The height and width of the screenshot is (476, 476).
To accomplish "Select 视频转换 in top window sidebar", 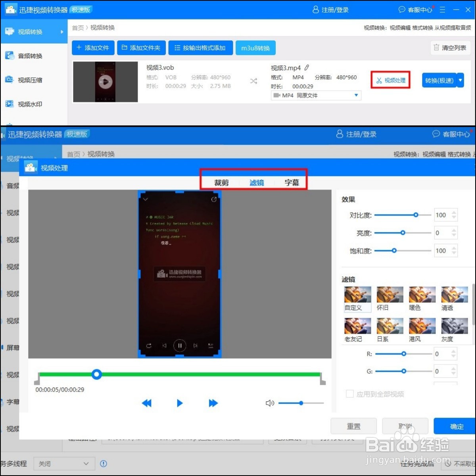I will 34,31.
